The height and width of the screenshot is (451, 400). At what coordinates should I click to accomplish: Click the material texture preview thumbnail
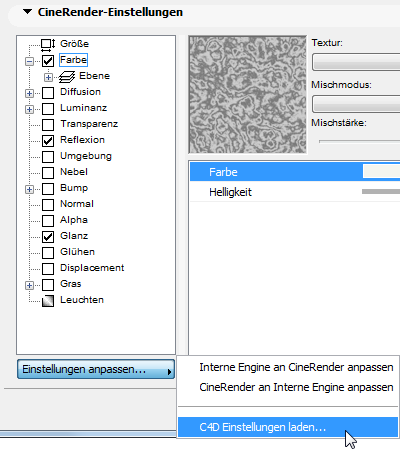pyautogui.click(x=247, y=95)
